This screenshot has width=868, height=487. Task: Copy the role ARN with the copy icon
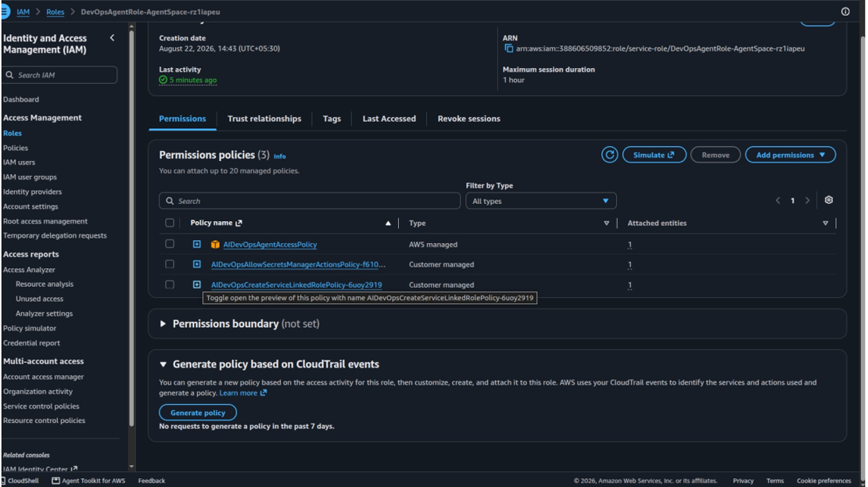click(x=509, y=48)
